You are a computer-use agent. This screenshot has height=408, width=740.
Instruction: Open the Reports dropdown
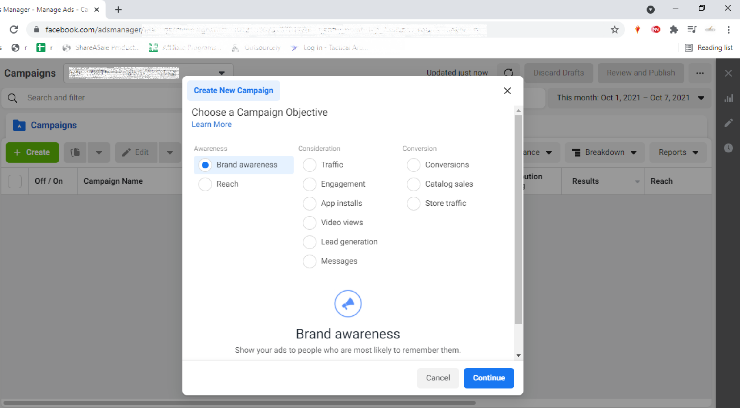pos(678,152)
